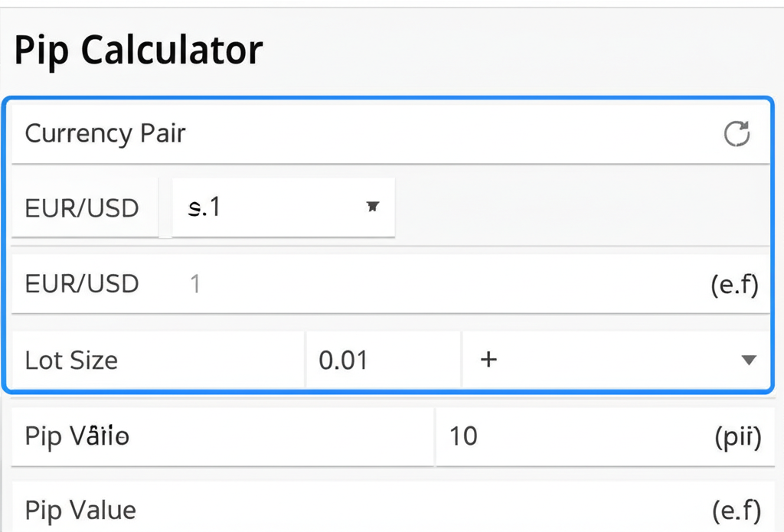The image size is (784, 532).
Task: Select the pip field showing 10
Action: (x=536, y=436)
